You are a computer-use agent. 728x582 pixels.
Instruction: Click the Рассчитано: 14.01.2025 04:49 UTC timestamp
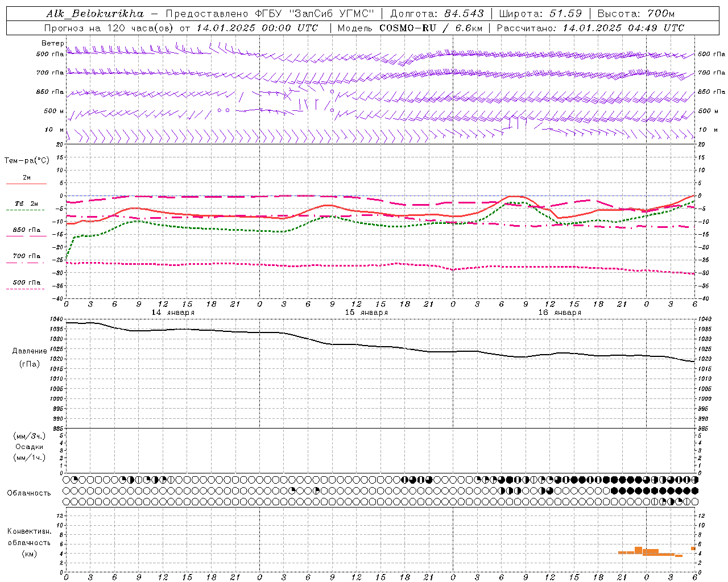point(590,28)
